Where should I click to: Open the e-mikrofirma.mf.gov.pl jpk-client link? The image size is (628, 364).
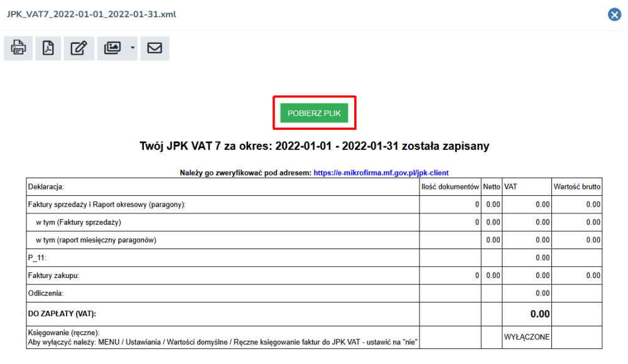tap(381, 173)
